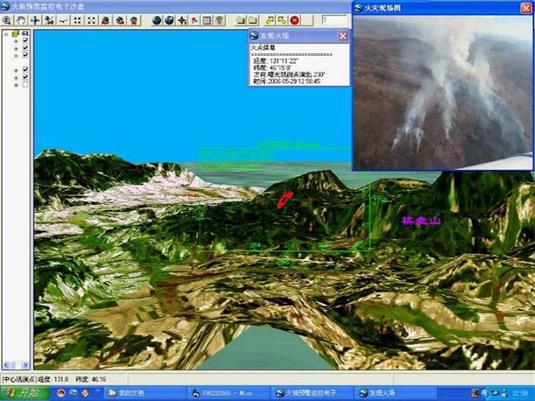This screenshot has width=535, height=401.
Task: Close the fire info popup window
Action: point(343,35)
